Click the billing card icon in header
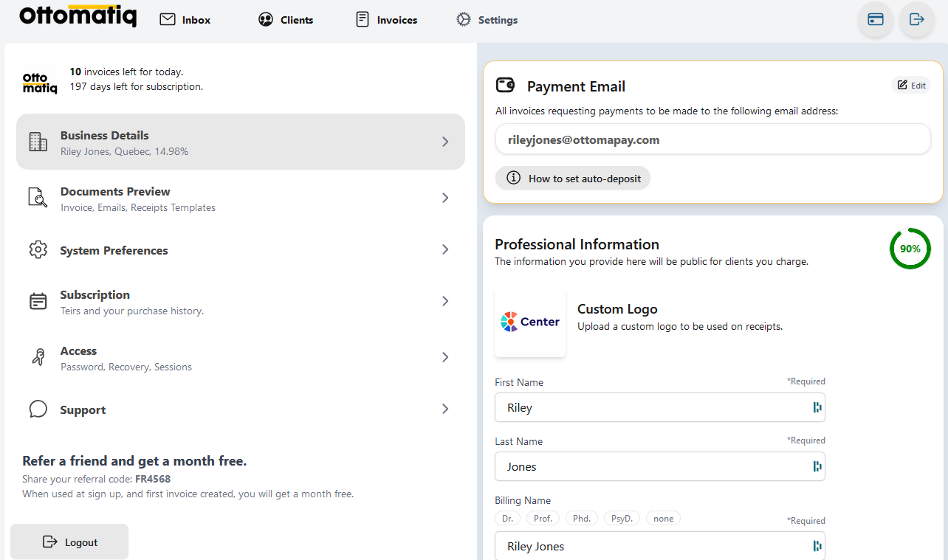This screenshot has width=948, height=560. tap(876, 20)
